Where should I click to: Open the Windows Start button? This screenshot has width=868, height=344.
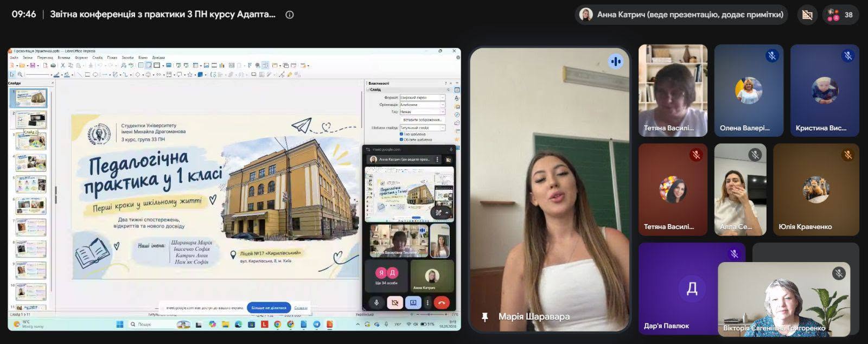tap(120, 324)
